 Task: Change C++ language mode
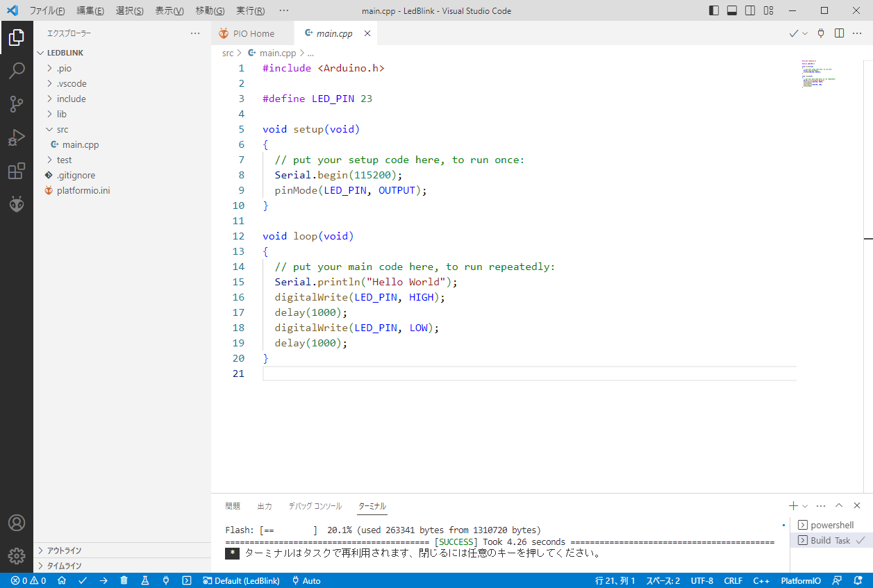(x=761, y=580)
